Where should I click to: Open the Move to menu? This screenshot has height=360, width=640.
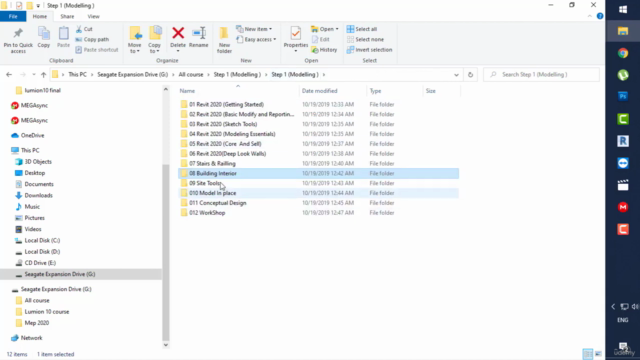(x=135, y=40)
